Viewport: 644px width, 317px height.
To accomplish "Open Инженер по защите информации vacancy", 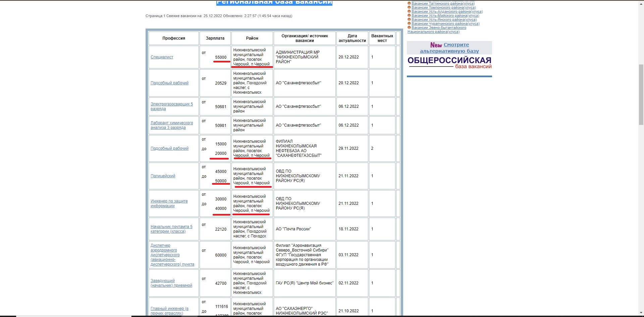I will 169,203.
